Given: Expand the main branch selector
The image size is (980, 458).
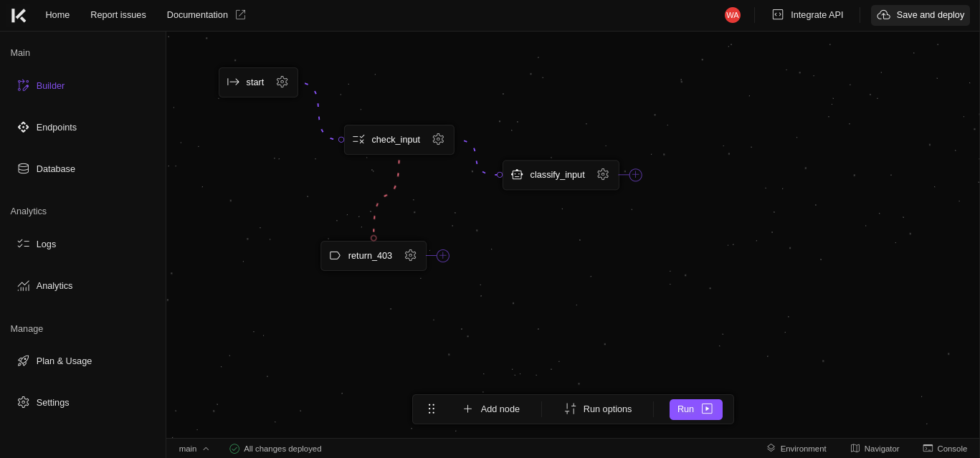Looking at the screenshot, I should [194, 449].
